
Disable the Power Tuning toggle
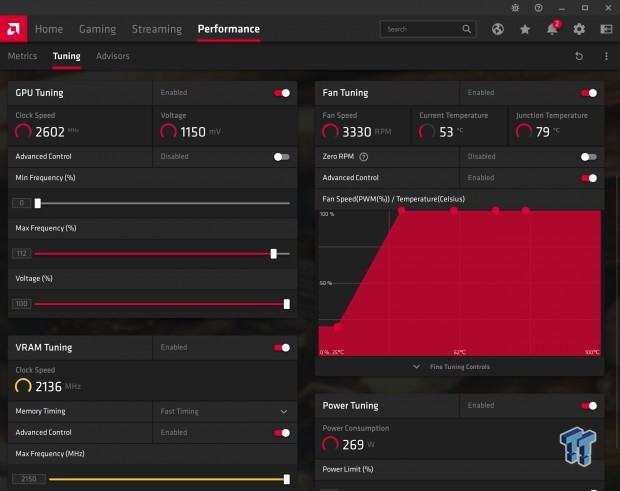[x=589, y=406]
